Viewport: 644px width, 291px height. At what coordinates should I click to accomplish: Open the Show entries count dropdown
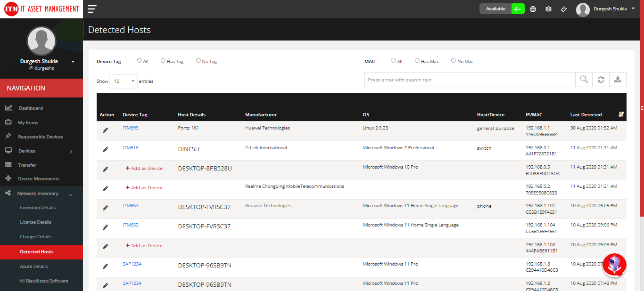click(x=124, y=81)
